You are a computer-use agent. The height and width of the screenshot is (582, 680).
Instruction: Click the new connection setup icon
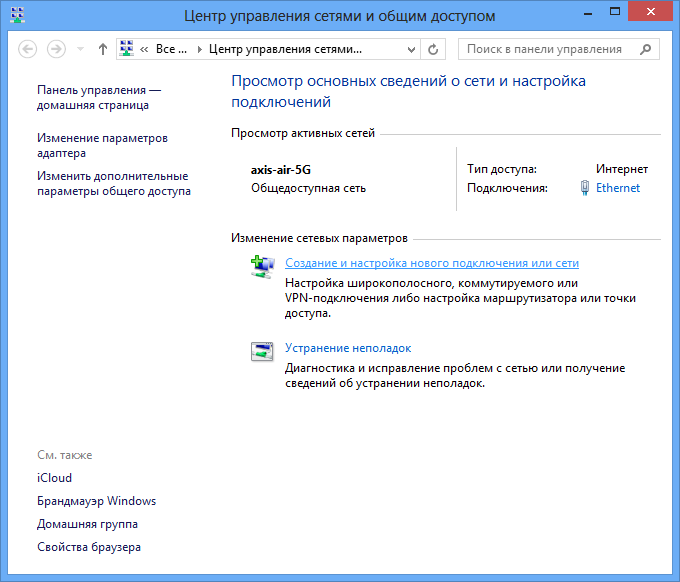point(263,266)
